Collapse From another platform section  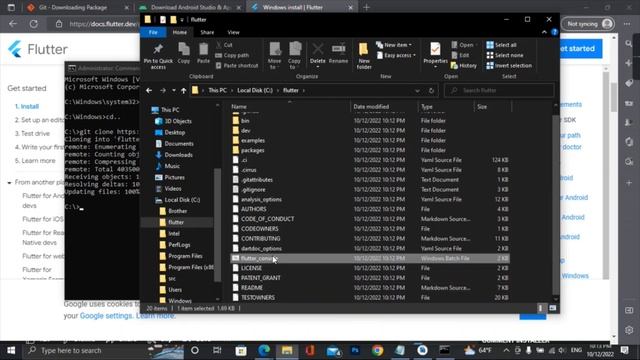[x=9, y=182]
